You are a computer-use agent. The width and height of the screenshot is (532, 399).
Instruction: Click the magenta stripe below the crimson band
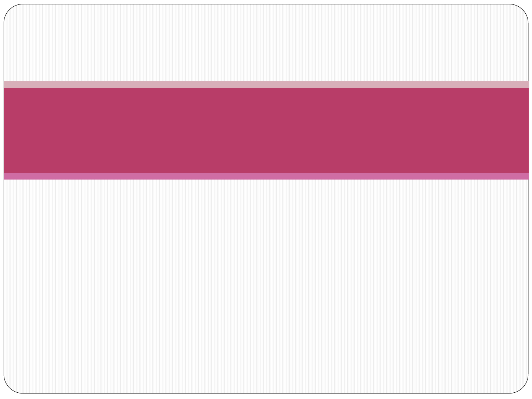[266, 176]
